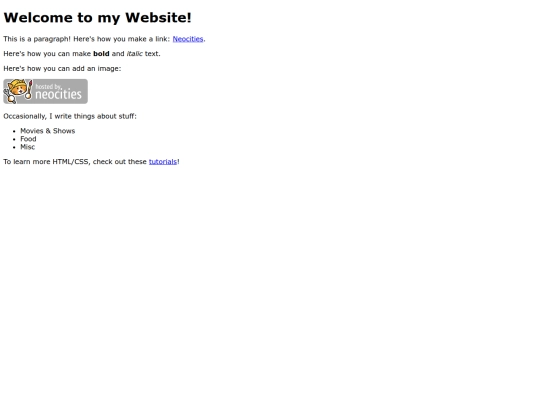Click the Food list item
This screenshot has height=405, width=540.
28,139
